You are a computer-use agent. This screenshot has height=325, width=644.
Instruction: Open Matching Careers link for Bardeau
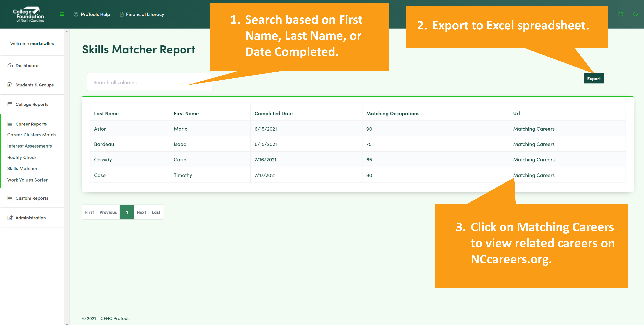click(x=534, y=144)
